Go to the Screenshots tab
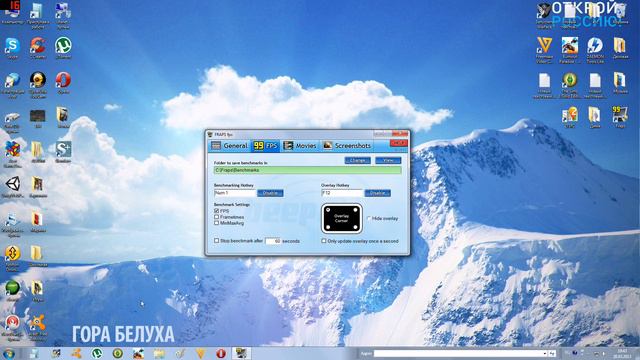The image size is (640, 360). 347,146
